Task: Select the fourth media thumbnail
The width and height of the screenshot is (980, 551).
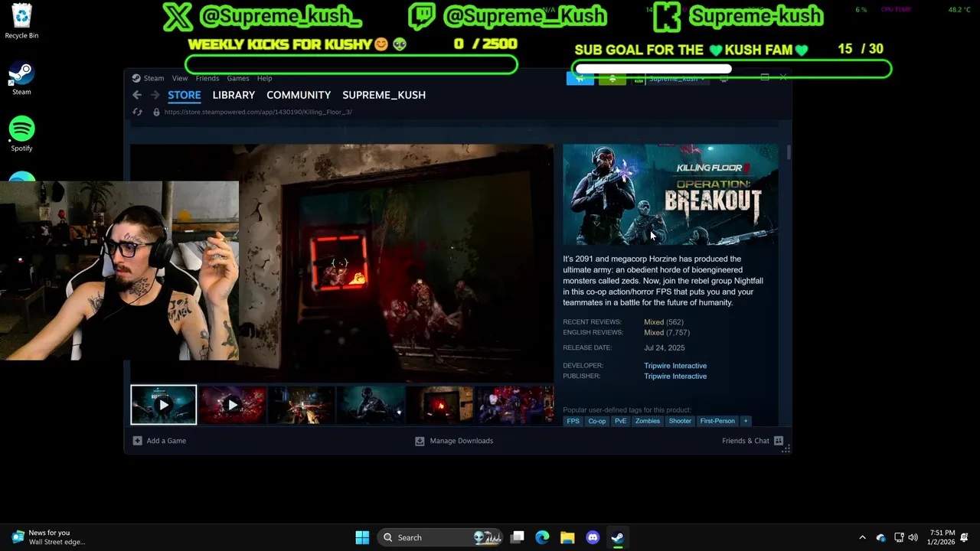Action: tap(371, 405)
